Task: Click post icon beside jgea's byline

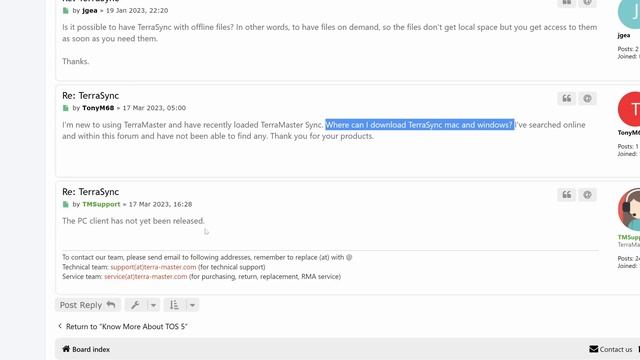Action: [66, 11]
